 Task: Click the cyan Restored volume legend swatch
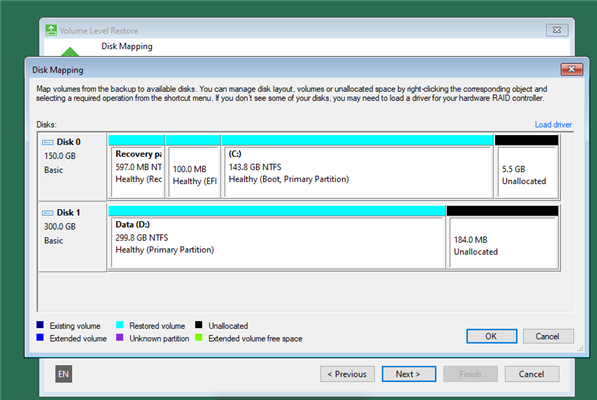[120, 325]
